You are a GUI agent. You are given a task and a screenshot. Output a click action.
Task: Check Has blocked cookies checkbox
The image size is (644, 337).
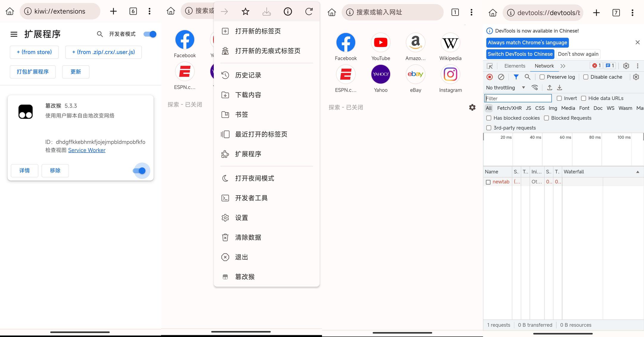coord(489,118)
